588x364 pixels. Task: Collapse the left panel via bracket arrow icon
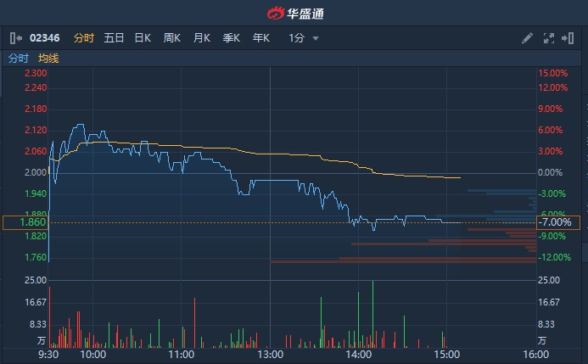click(14, 38)
